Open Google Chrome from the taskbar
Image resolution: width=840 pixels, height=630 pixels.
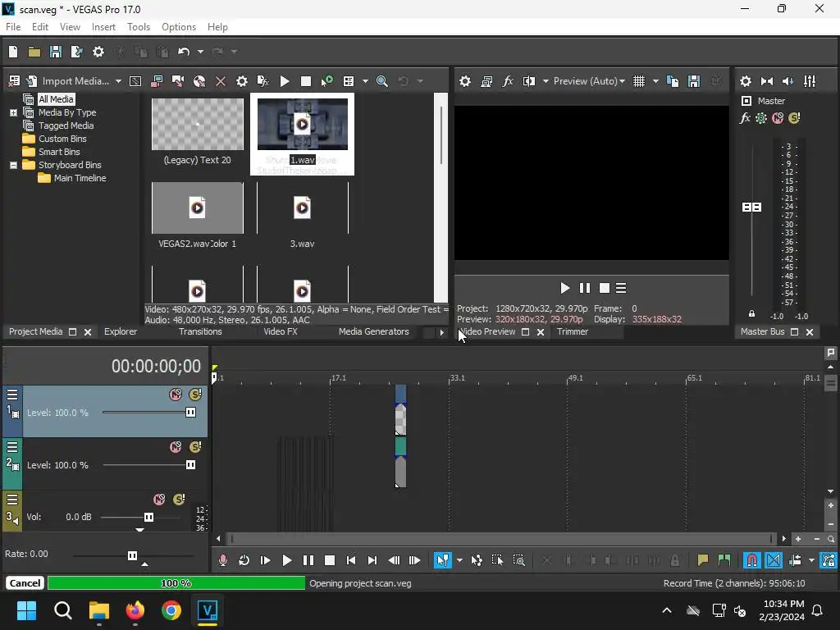(171, 610)
